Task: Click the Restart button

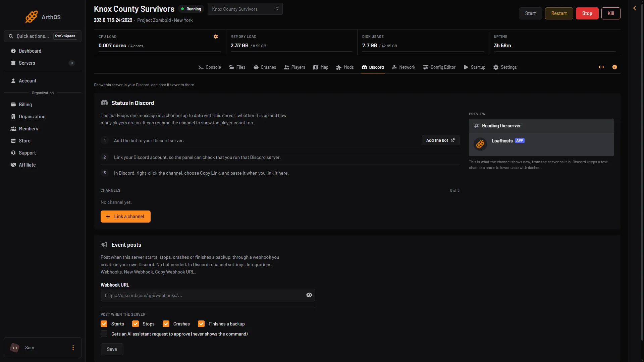Action: click(559, 13)
